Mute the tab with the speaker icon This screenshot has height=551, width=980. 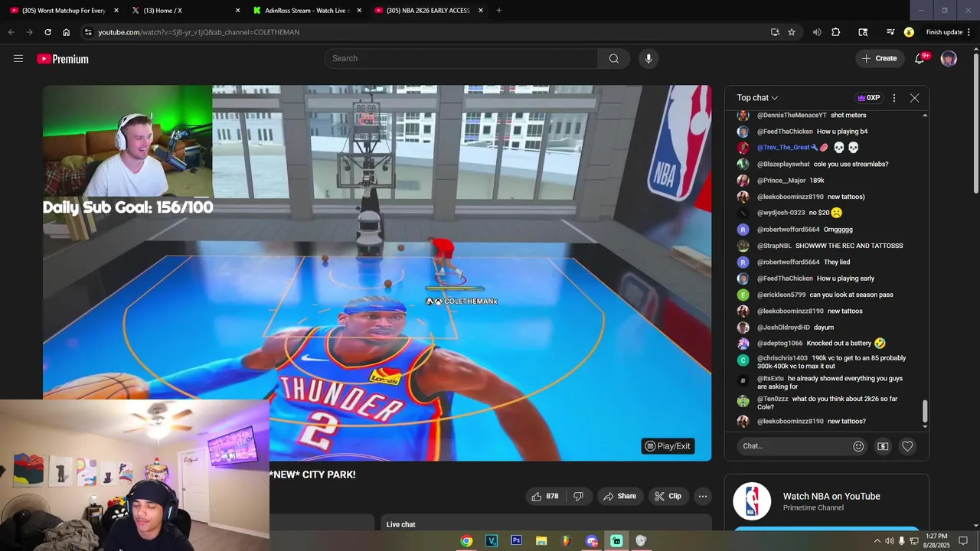point(817,32)
